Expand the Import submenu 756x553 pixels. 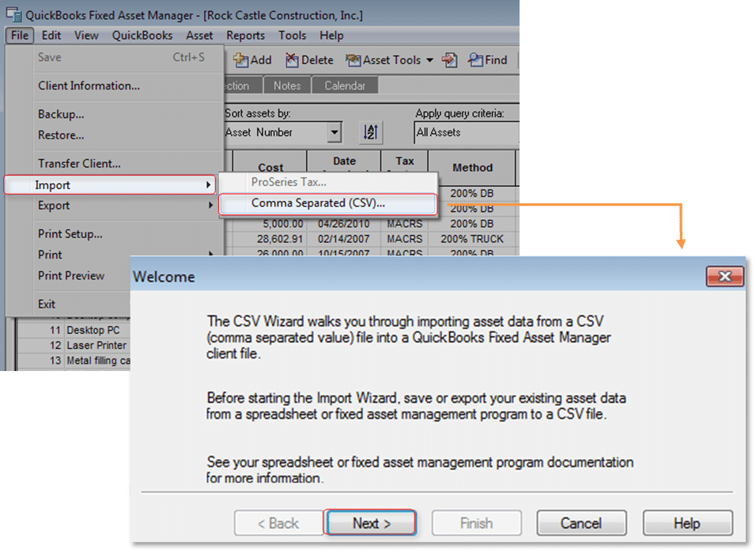(x=110, y=185)
